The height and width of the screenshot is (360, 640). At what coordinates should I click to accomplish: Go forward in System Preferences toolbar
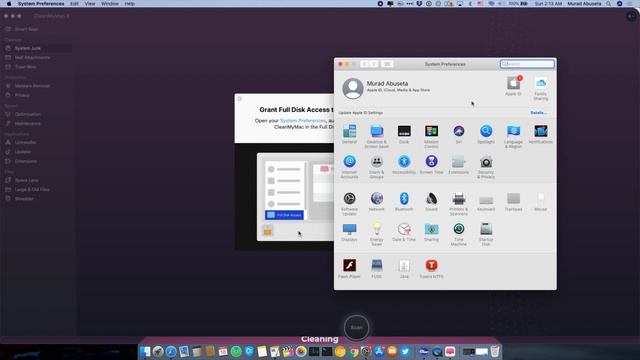tap(374, 64)
